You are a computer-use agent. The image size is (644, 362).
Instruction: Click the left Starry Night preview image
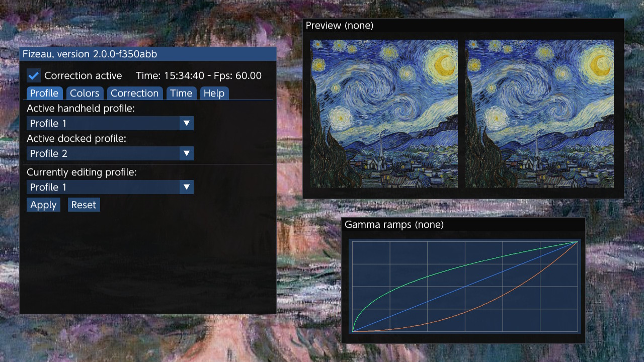384,114
